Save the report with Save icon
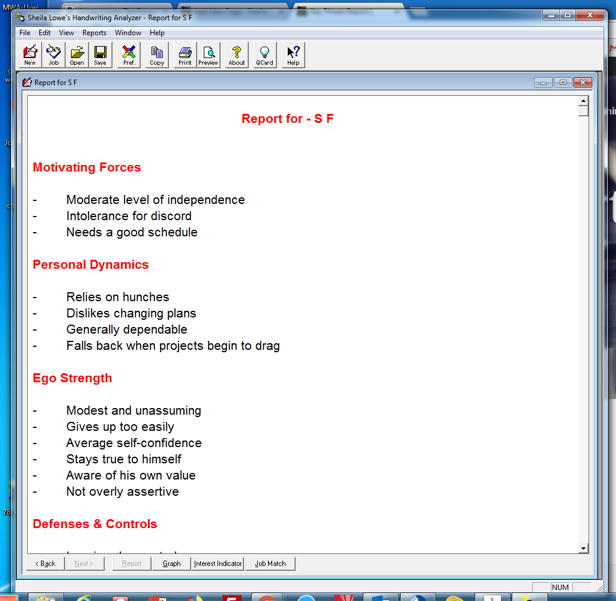The height and width of the screenshot is (601, 616). coord(100,55)
